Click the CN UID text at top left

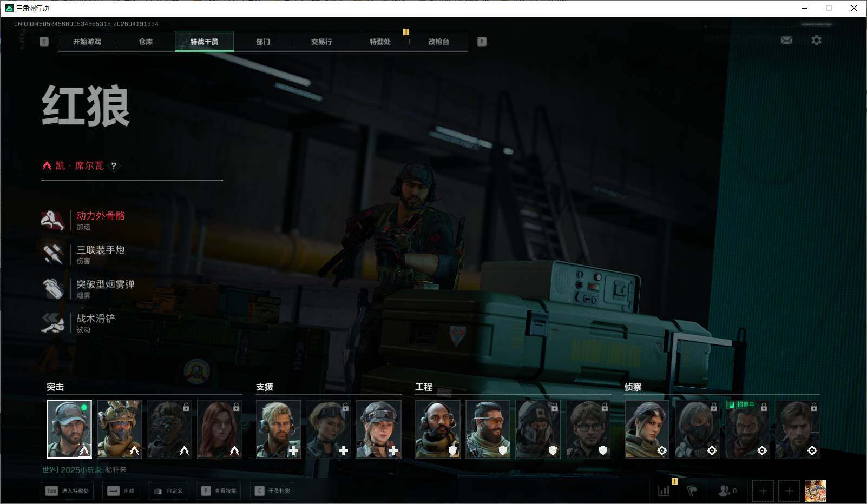coord(86,24)
